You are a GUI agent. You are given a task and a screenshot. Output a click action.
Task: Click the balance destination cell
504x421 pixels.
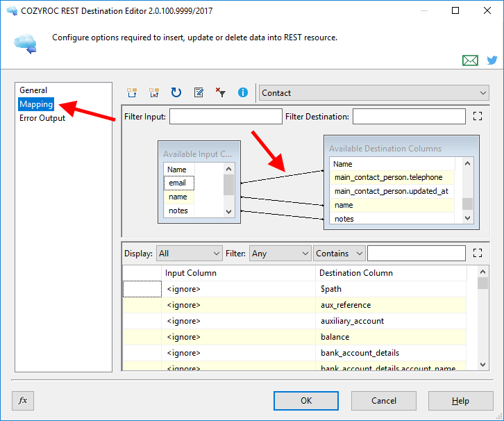[391, 337]
